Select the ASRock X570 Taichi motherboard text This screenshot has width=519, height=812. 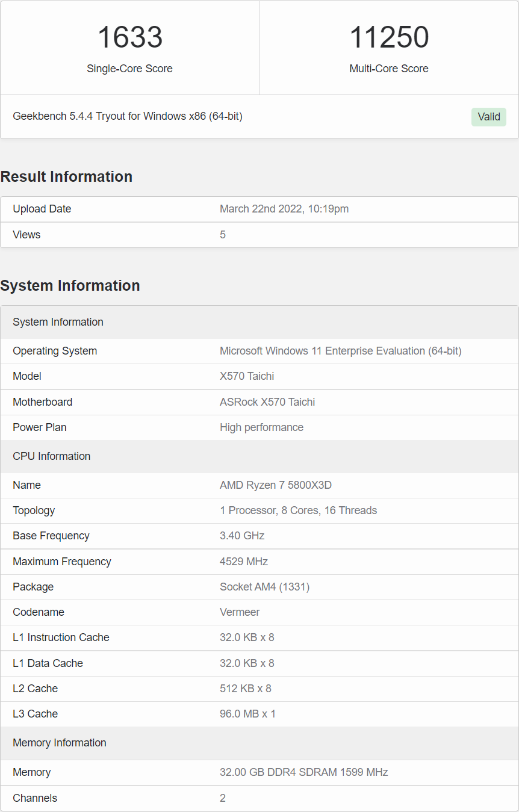click(x=267, y=402)
